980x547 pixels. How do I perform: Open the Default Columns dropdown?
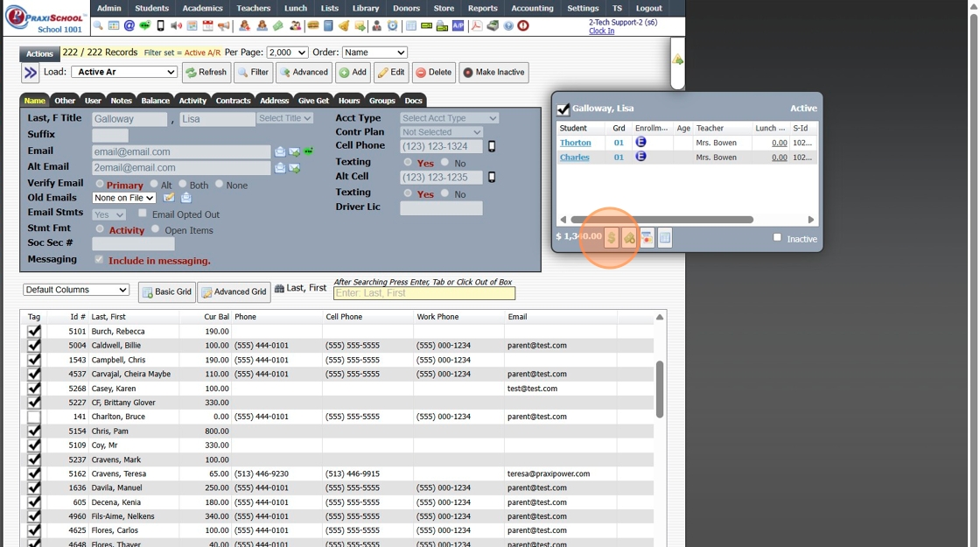[x=76, y=290]
